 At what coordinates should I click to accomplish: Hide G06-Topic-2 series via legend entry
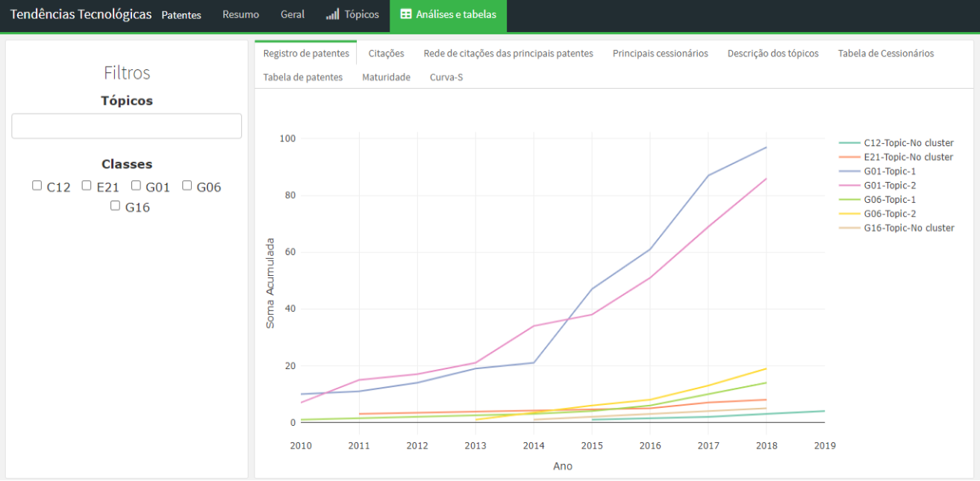(890, 214)
